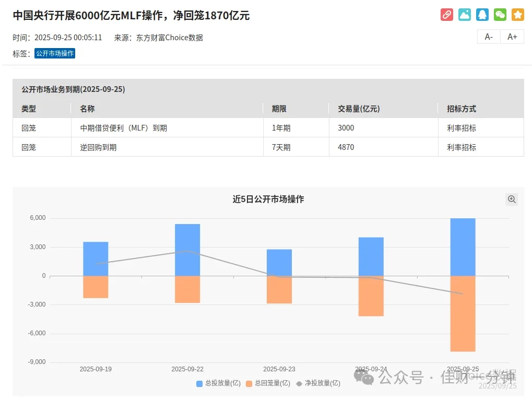532x399 pixels.
Task: Zoom the chart using the magnifier icon
Action: coord(512,199)
